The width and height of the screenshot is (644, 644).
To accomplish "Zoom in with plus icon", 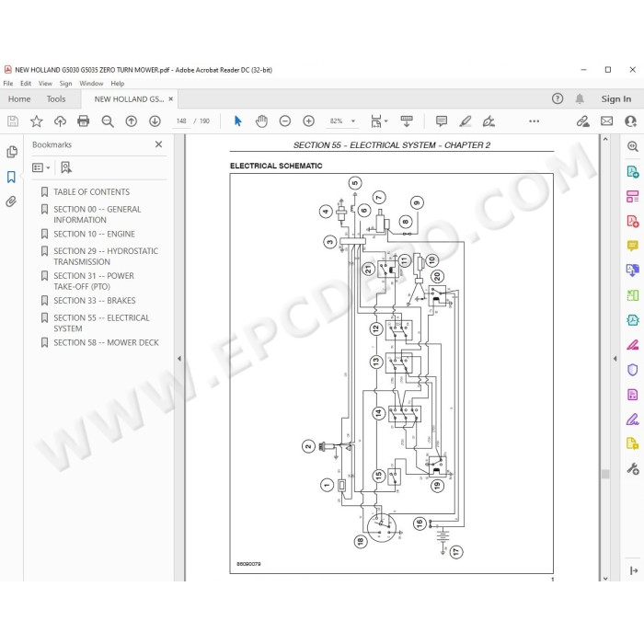I will click(x=308, y=121).
